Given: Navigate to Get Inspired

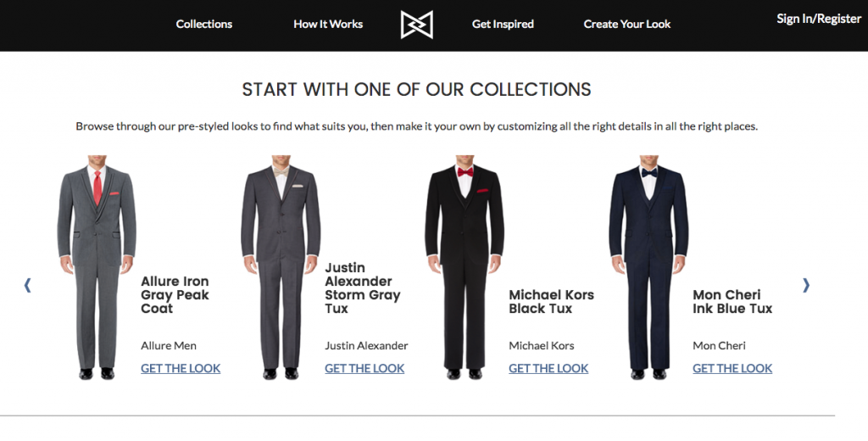Looking at the screenshot, I should (503, 25).
